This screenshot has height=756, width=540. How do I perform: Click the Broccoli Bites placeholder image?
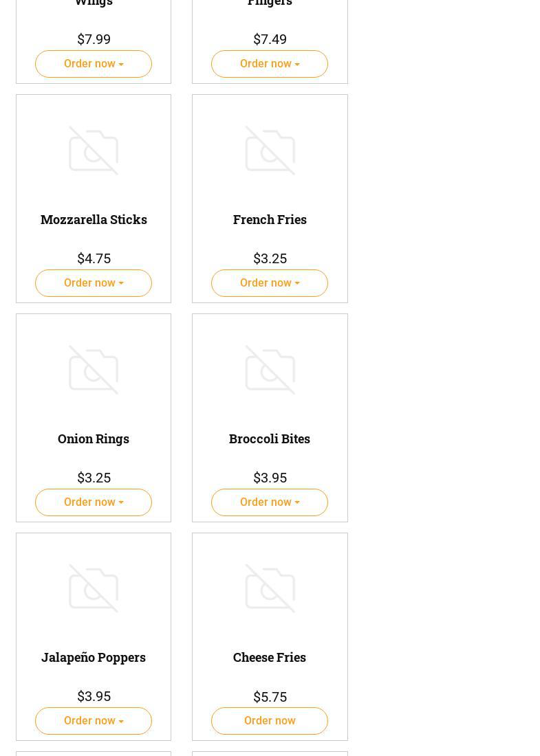tap(270, 370)
